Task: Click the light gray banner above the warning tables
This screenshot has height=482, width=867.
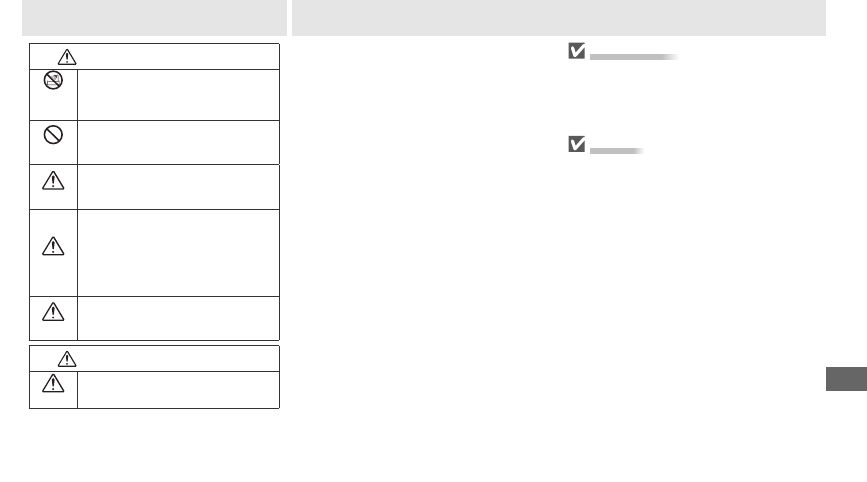Action: tap(154, 18)
